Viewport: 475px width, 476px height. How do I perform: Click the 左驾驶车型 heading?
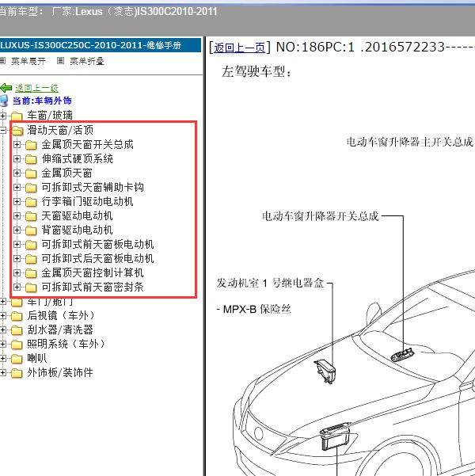pos(256,72)
